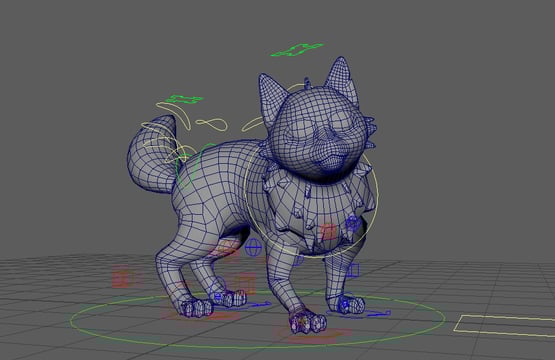Screen dimensions: 555x360
Task: Select the green cross control above the head
Action: pyautogui.click(x=297, y=50)
